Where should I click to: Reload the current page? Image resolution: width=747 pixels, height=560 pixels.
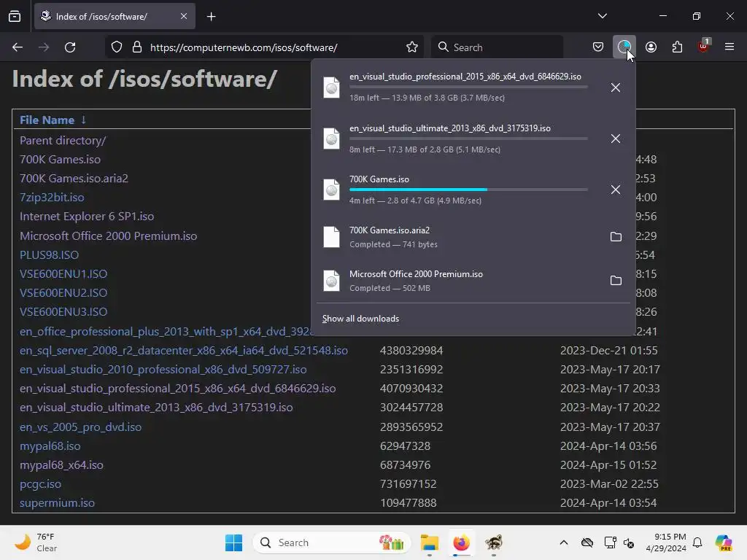[x=70, y=47]
